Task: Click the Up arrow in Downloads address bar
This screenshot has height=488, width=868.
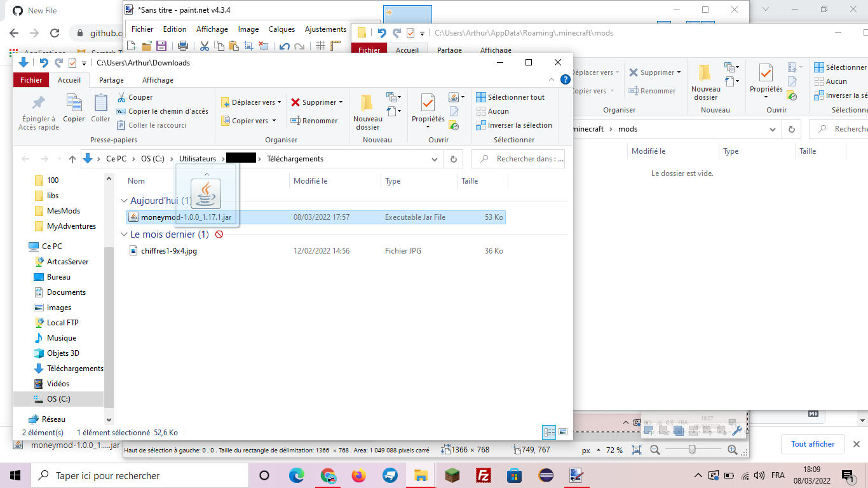Action: pyautogui.click(x=72, y=159)
